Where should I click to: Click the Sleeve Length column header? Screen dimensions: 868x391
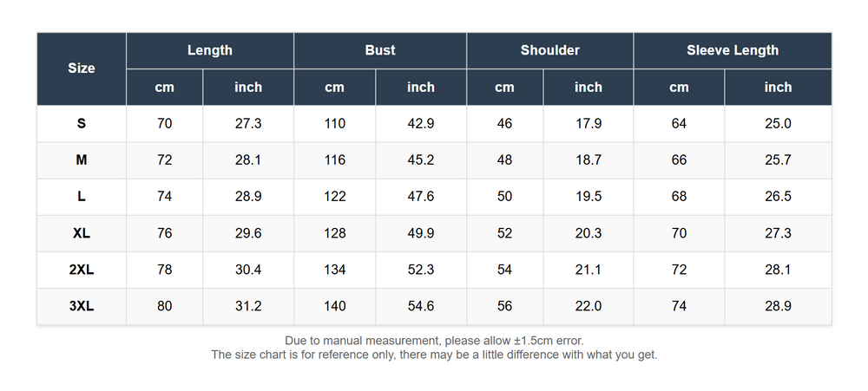coord(733,50)
